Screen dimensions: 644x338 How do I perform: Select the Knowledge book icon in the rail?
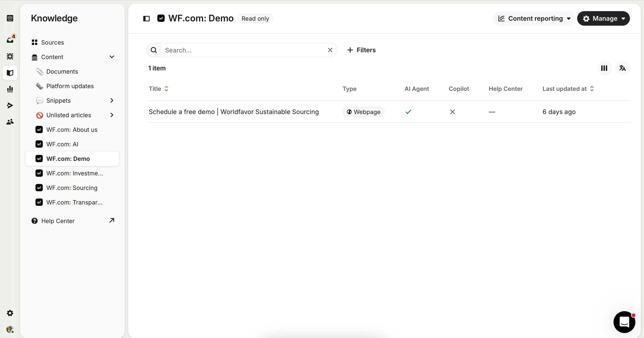(10, 73)
